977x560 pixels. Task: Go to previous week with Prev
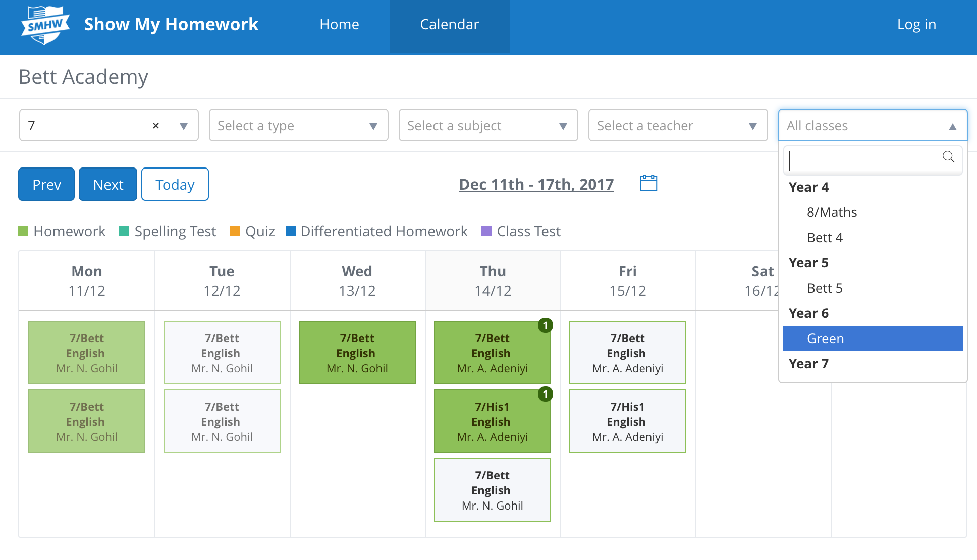pyautogui.click(x=46, y=184)
